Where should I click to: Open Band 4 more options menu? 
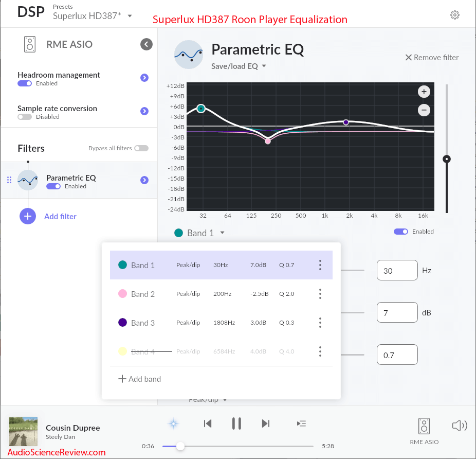click(x=320, y=351)
